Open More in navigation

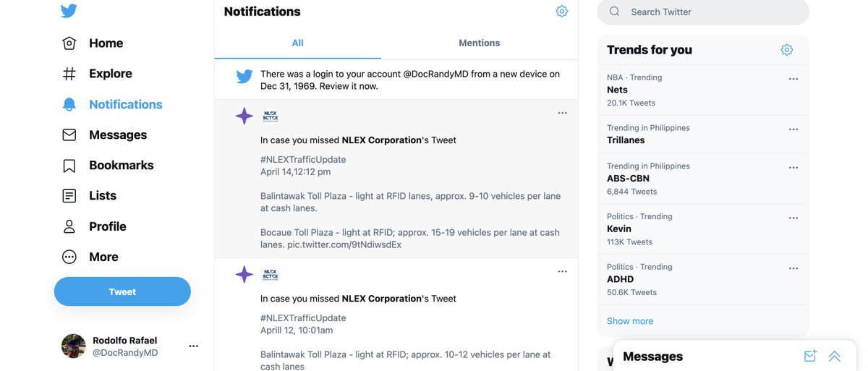(x=103, y=257)
